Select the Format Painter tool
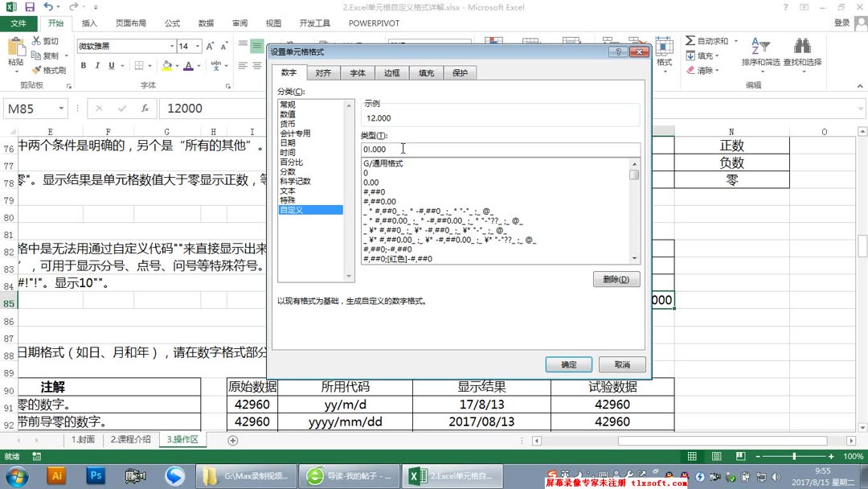Viewport: 868px width, 489px height. coord(37,68)
